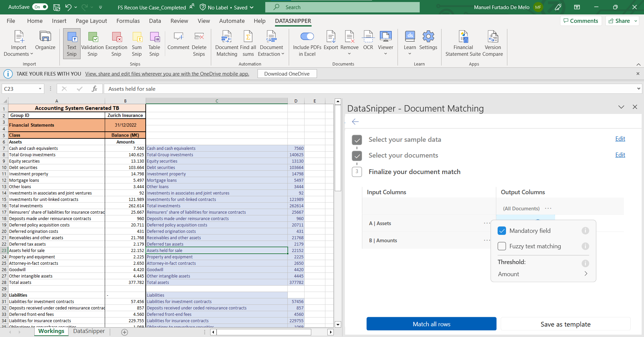Open the Page Layout tab

coord(91,21)
